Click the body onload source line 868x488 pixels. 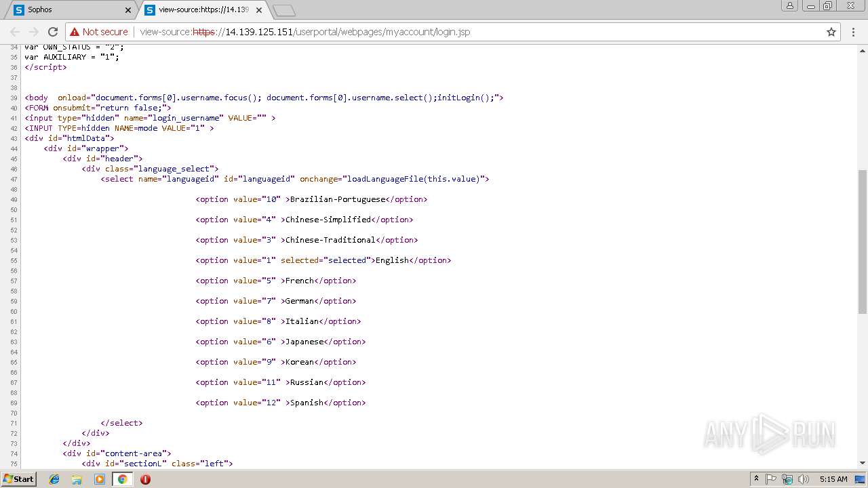pos(264,98)
